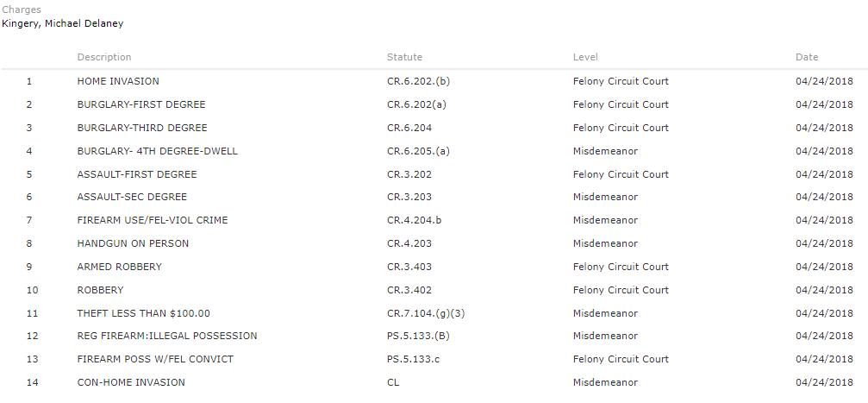Select the THEFT LESS THAN $100.00 charge

point(143,313)
